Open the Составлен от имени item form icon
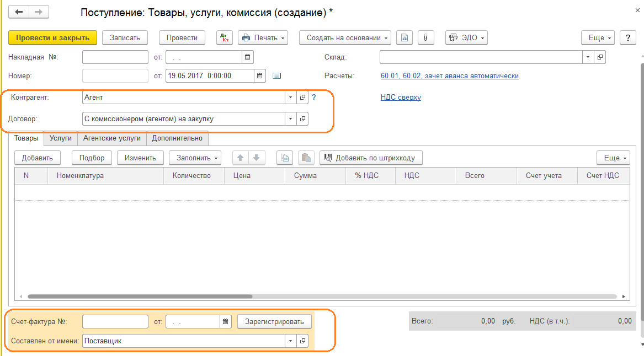Image resolution: width=644 pixels, height=356 pixels. click(302, 341)
